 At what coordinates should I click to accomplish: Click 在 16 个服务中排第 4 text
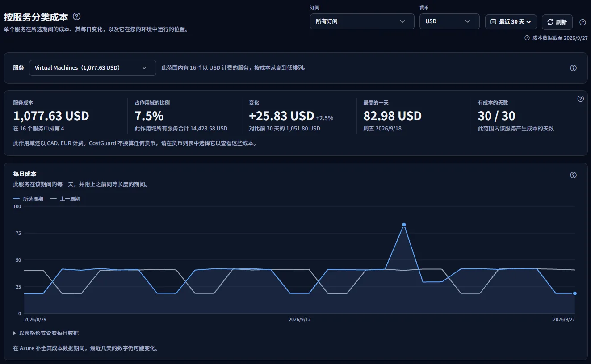coord(39,129)
